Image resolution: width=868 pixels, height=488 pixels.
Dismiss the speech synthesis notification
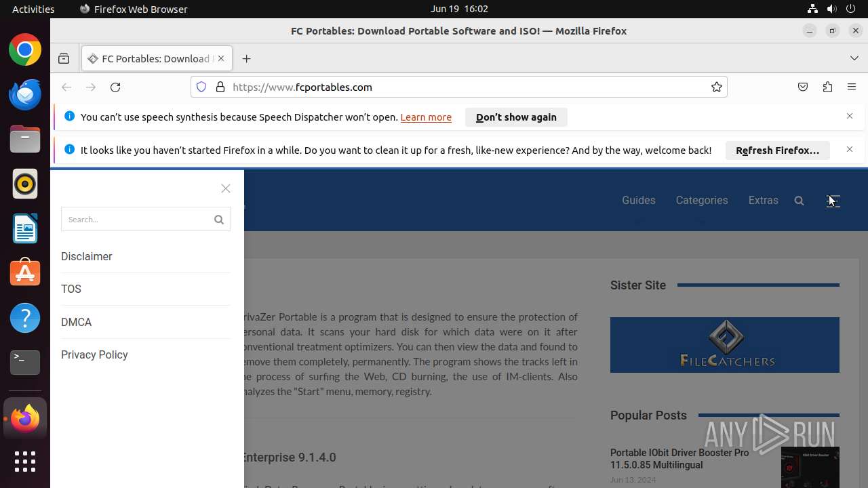(850, 117)
